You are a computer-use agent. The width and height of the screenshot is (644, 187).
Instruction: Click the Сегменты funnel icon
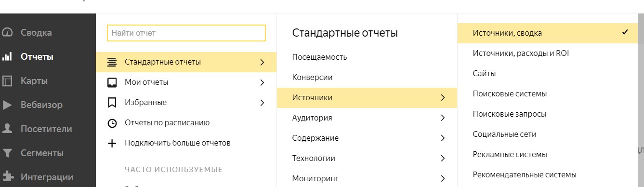pyautogui.click(x=7, y=153)
